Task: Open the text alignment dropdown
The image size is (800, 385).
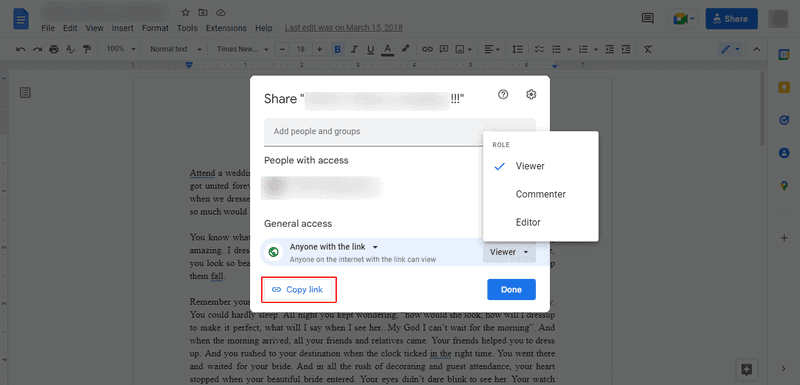Action: 492,49
